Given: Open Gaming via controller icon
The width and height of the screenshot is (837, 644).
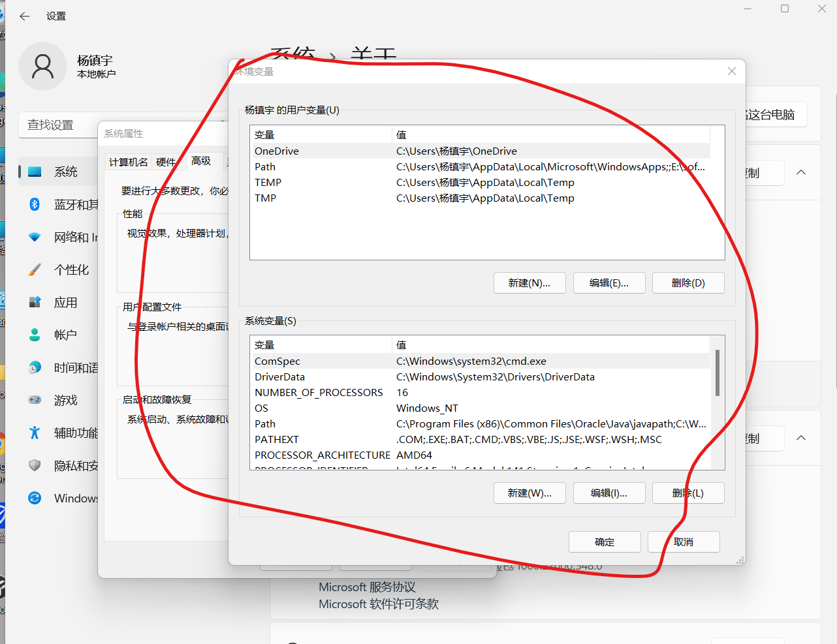Looking at the screenshot, I should pos(35,400).
